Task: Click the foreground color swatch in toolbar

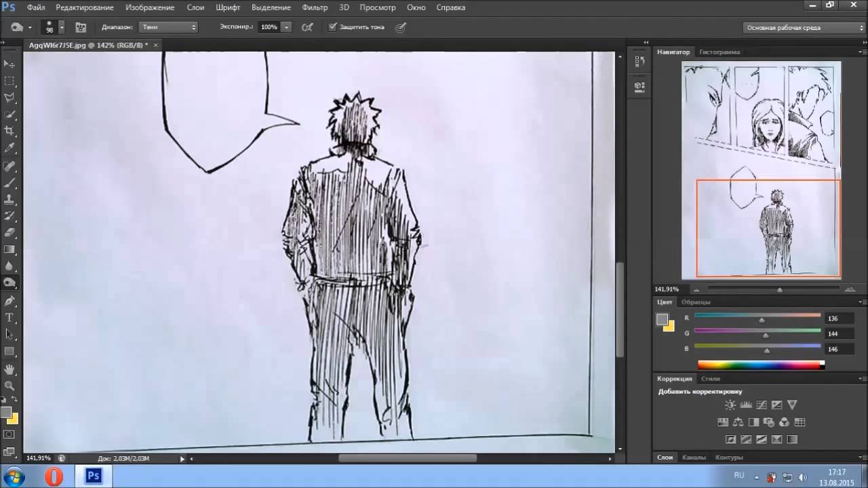Action: point(6,412)
